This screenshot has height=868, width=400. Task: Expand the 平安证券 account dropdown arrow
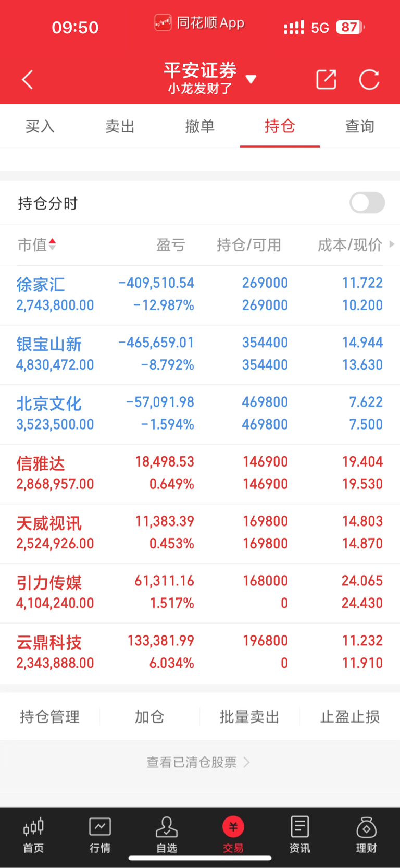[x=251, y=79]
